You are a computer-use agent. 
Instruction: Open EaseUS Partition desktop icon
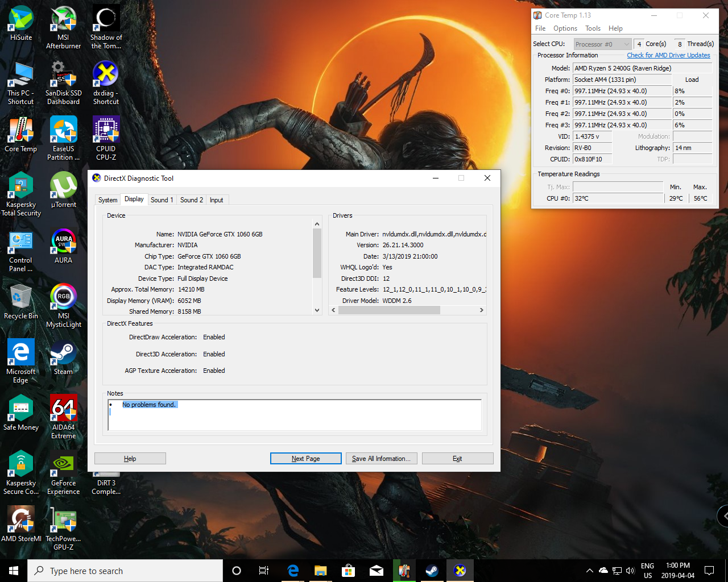tap(63, 139)
